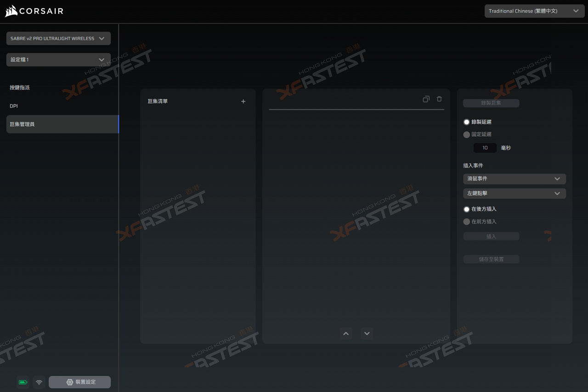
Task: Open the DPI settings section
Action: pos(14,106)
